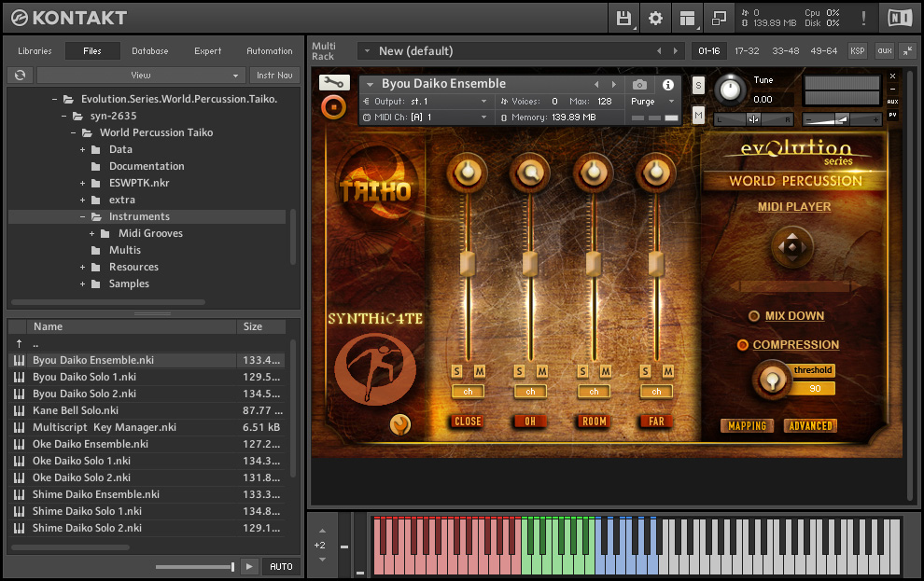This screenshot has width=924, height=581.
Task: Select Kane Bell Solo.nki file
Action: [x=76, y=410]
